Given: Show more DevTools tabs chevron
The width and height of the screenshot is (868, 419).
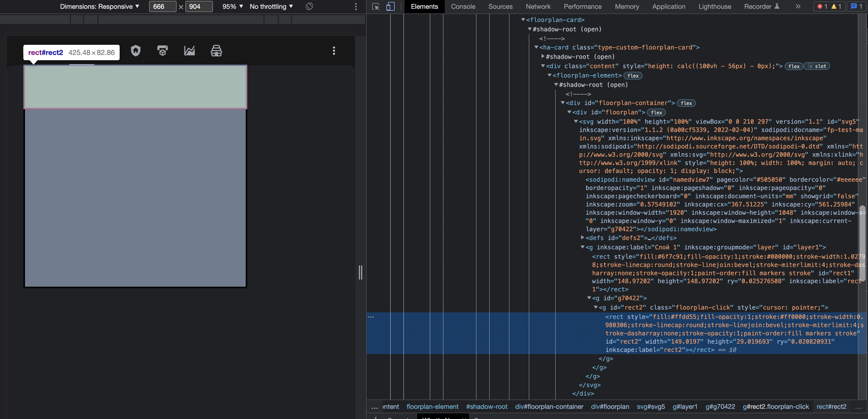Looking at the screenshot, I should (798, 6).
